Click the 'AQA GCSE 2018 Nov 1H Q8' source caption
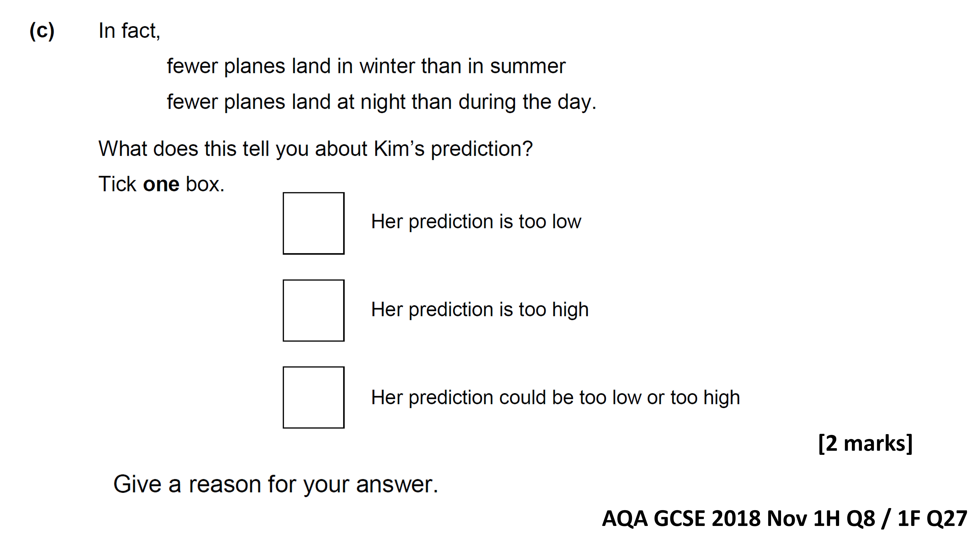The width and height of the screenshot is (980, 550). [738, 519]
